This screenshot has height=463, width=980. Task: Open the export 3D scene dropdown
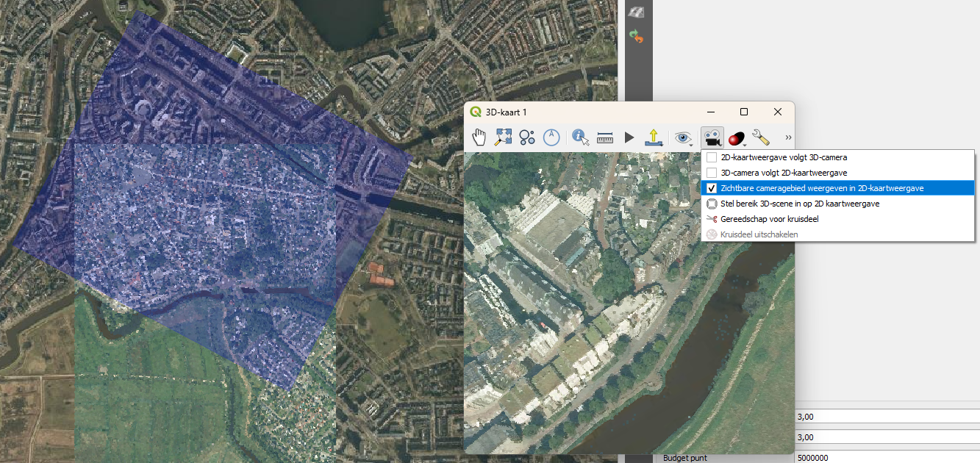653,137
